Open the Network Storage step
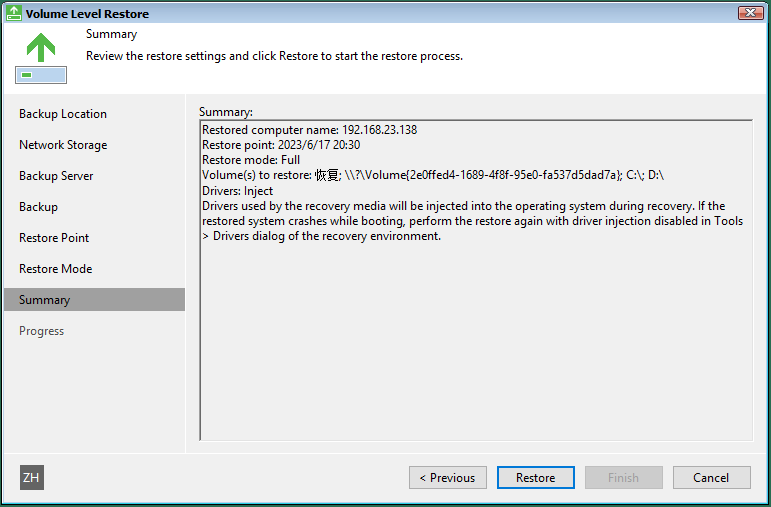The height and width of the screenshot is (507, 771). pyautogui.click(x=63, y=145)
